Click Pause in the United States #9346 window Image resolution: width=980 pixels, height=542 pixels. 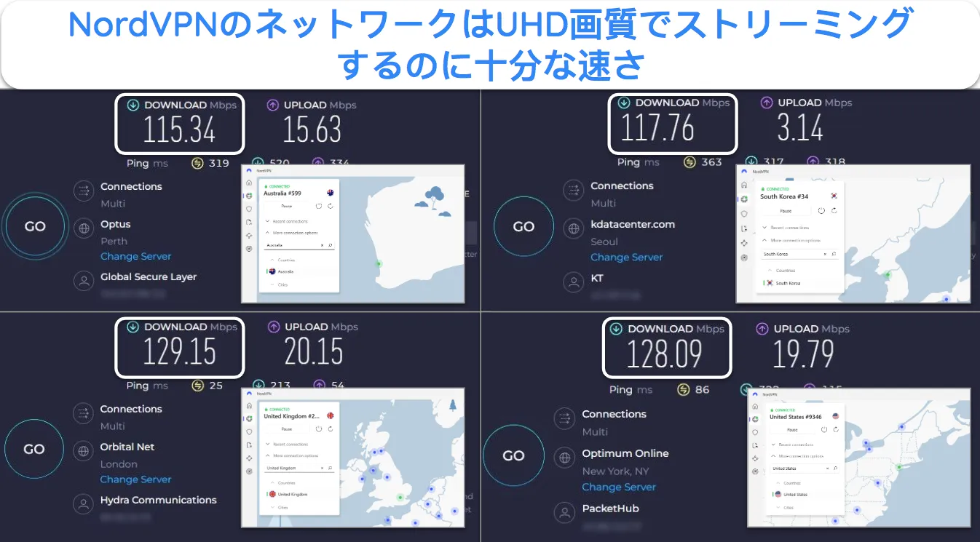(x=793, y=430)
